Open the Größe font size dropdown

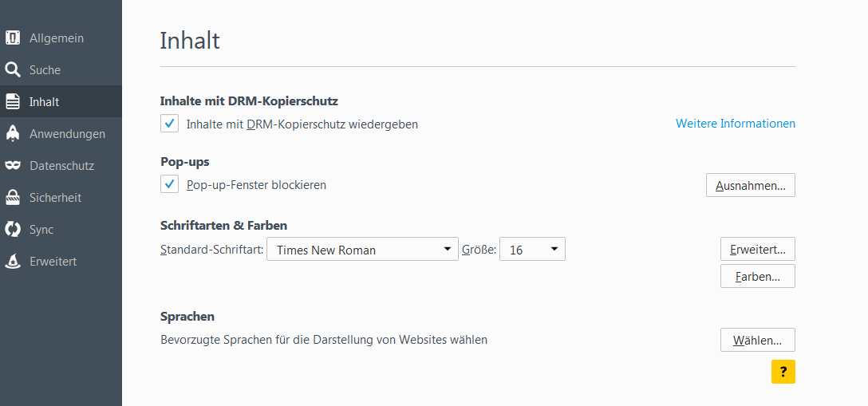pyautogui.click(x=532, y=250)
